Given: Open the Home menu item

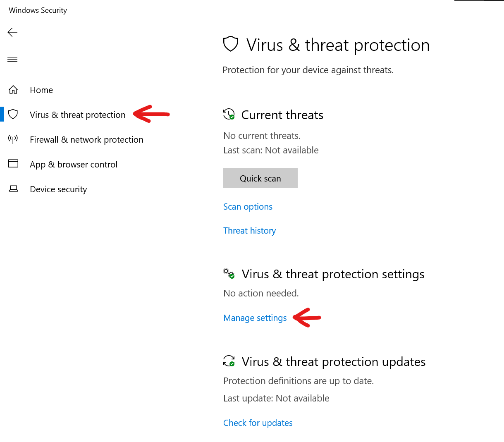Looking at the screenshot, I should coord(41,90).
